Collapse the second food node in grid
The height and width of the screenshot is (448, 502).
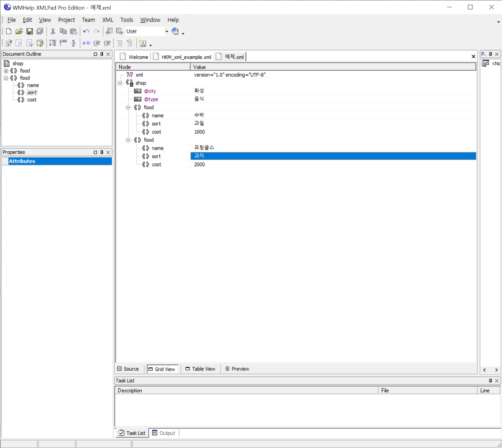click(x=128, y=140)
